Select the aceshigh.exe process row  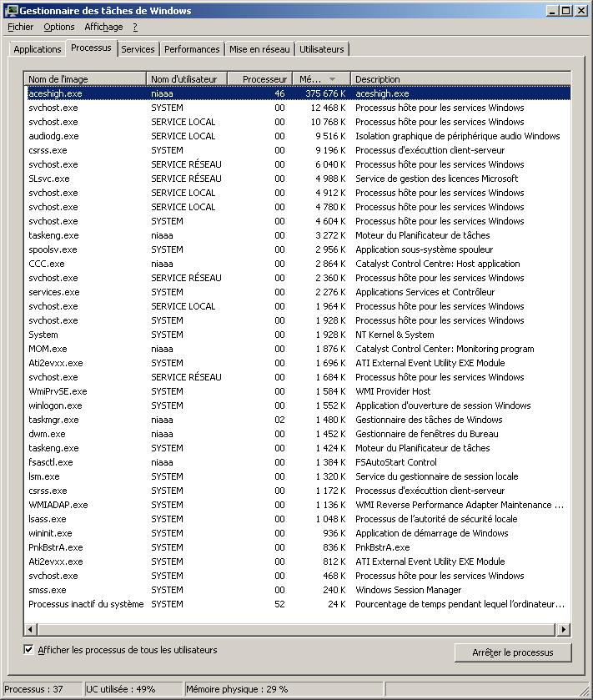coord(297,93)
